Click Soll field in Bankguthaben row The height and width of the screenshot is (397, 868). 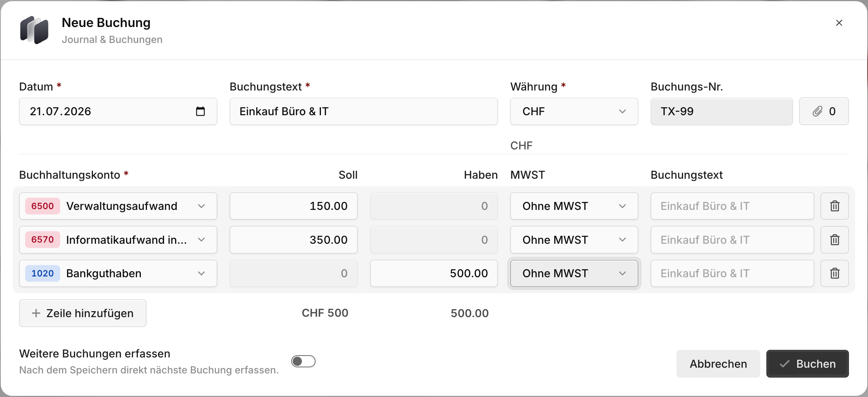click(x=294, y=273)
